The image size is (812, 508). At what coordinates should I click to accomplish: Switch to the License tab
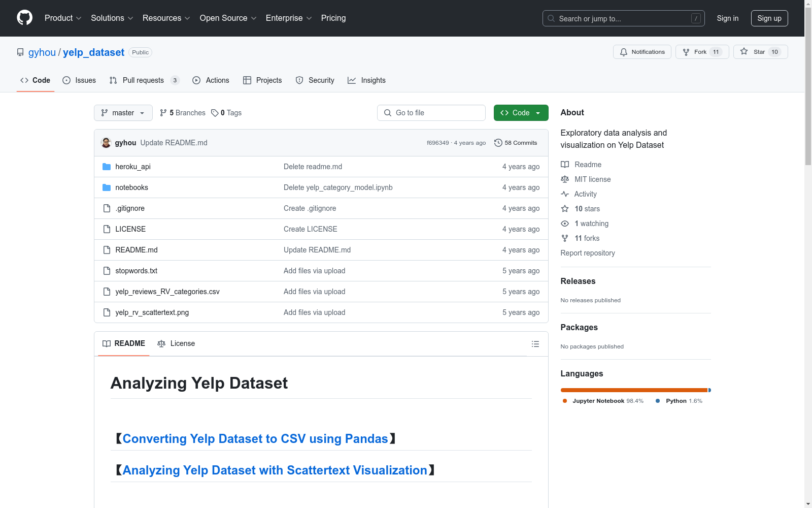pos(176,344)
